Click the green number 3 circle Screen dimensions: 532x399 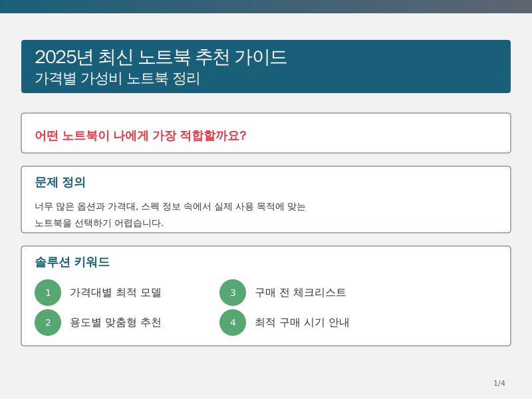click(x=233, y=293)
